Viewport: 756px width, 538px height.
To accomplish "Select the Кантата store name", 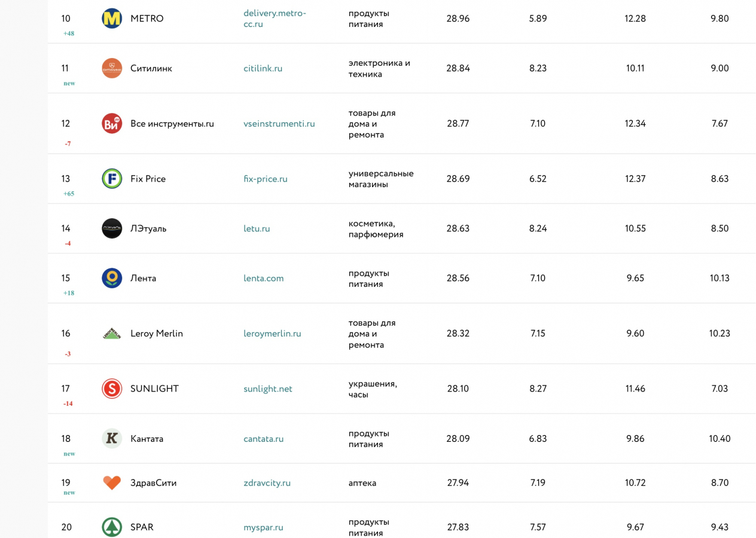I will (147, 438).
